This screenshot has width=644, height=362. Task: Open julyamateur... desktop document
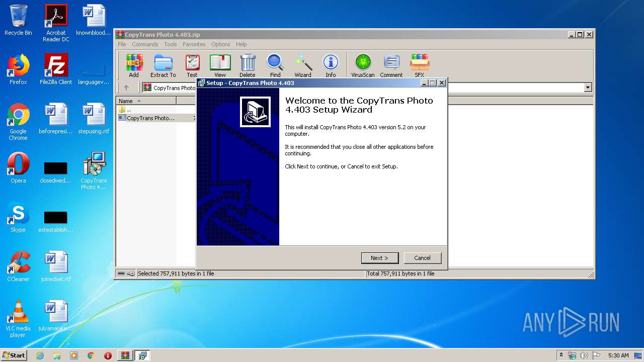(x=56, y=316)
